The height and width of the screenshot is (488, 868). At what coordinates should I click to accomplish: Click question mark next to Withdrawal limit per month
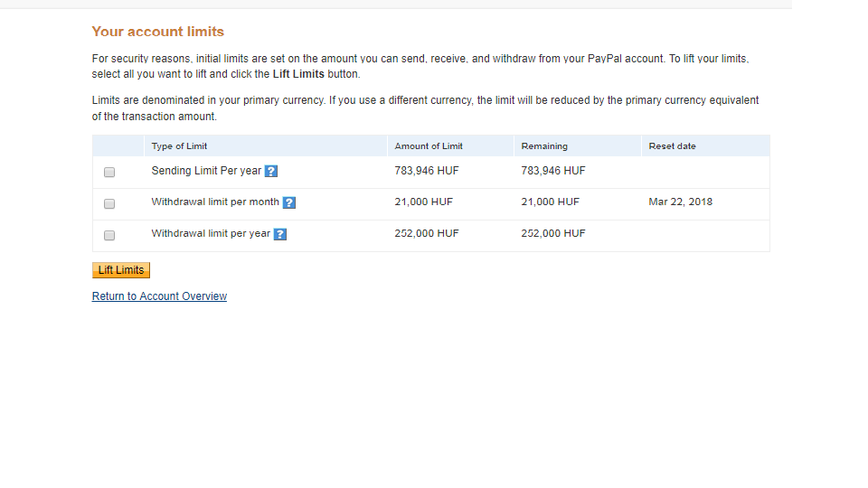point(289,203)
